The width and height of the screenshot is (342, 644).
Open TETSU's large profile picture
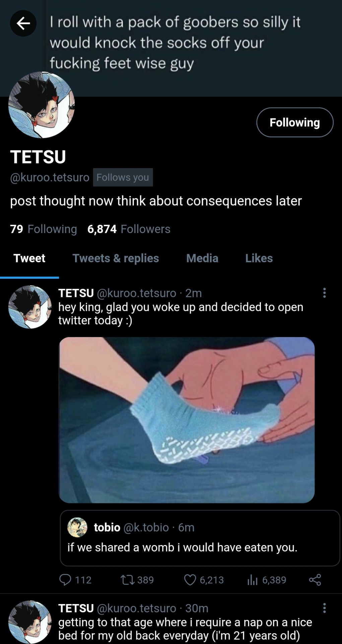pos(41,105)
